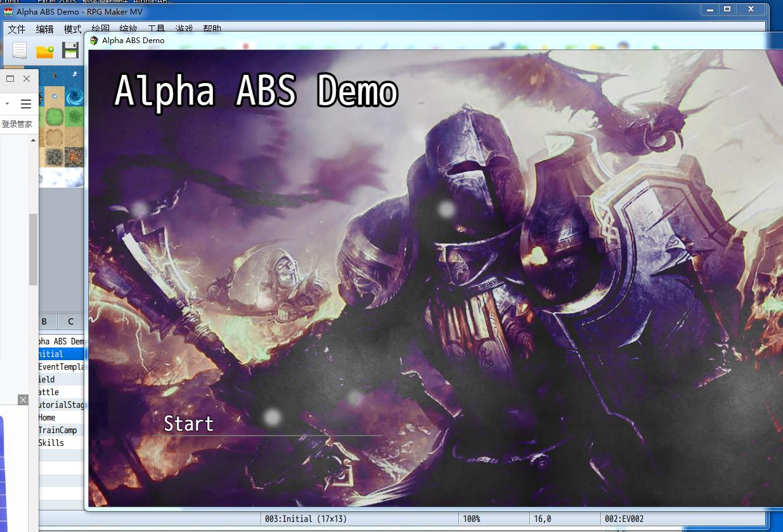
Task: Click the 16,0 coordinates in the status bar
Action: point(542,519)
